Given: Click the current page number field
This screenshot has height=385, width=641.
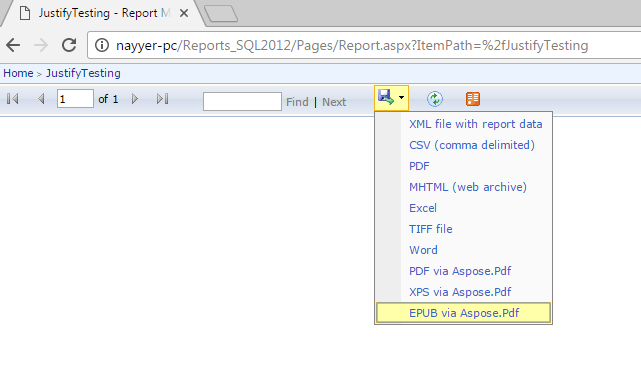Looking at the screenshot, I should (x=75, y=99).
